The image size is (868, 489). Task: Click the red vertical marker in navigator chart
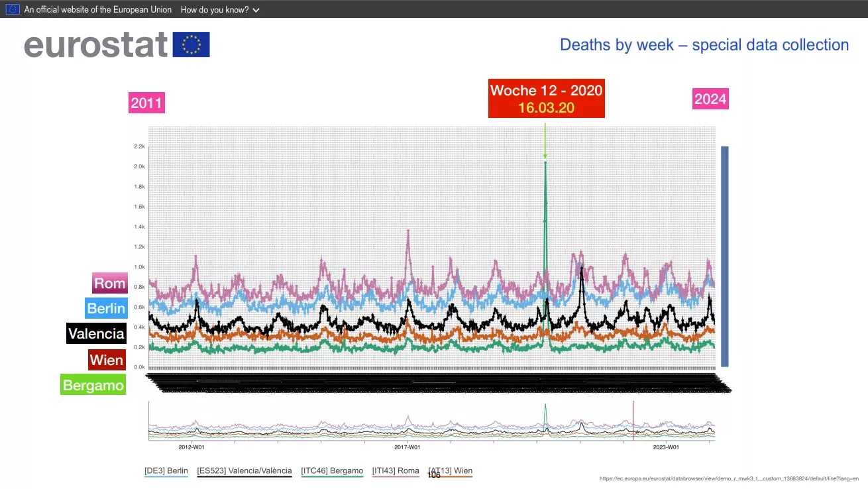[633, 420]
